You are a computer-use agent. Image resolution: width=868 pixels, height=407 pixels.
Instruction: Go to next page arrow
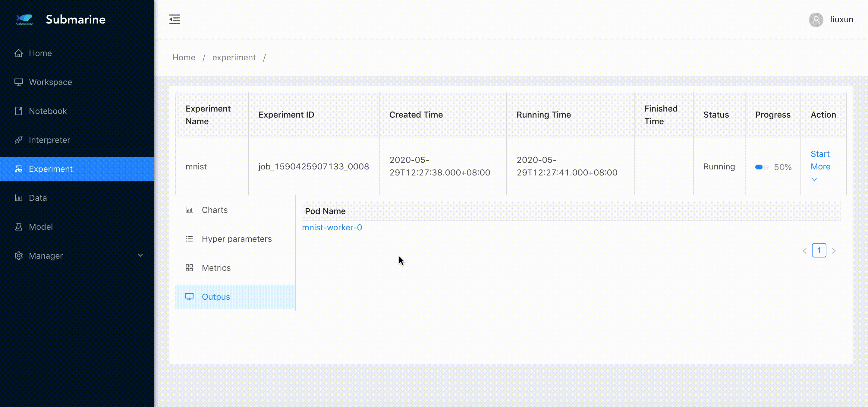click(x=833, y=251)
